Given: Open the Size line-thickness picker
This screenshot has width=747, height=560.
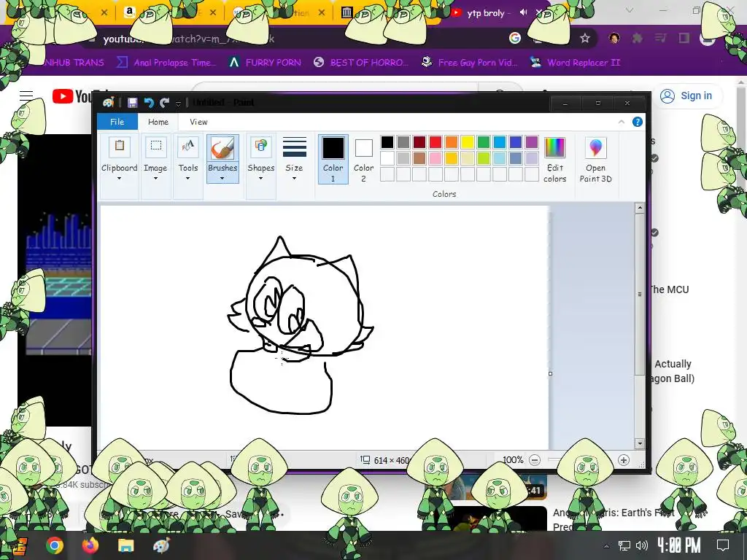Looking at the screenshot, I should (x=294, y=160).
